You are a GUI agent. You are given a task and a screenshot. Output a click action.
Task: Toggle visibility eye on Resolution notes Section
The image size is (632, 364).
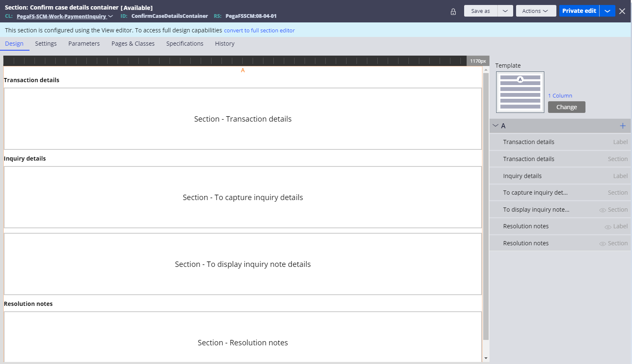pyautogui.click(x=602, y=244)
